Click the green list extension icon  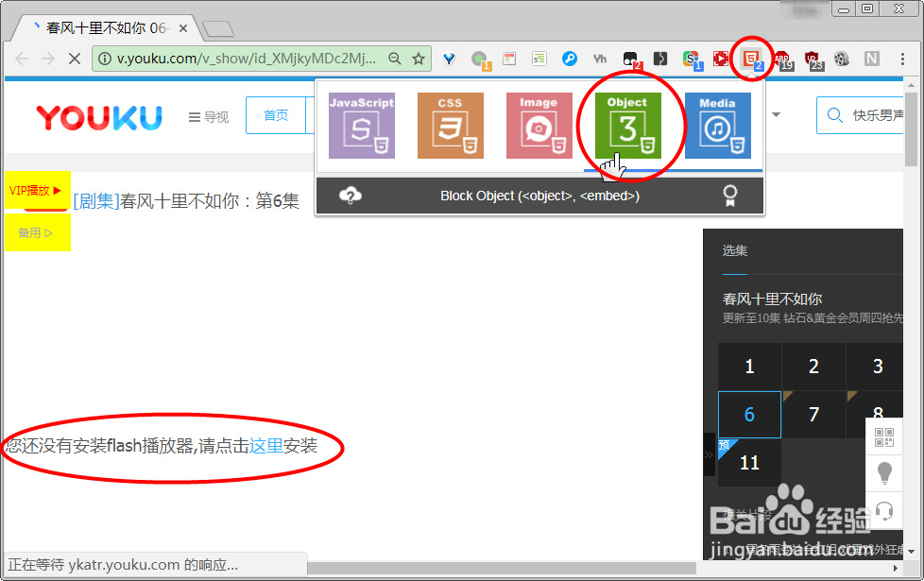tap(539, 59)
